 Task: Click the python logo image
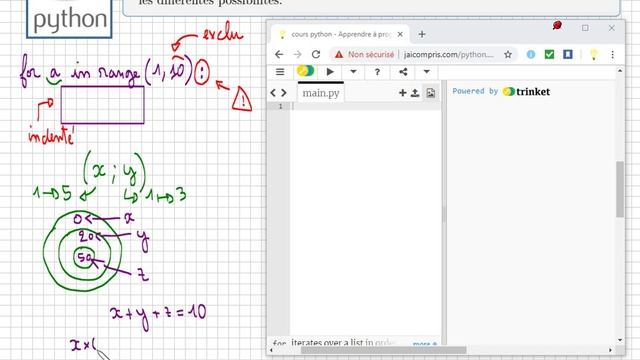(x=69, y=19)
